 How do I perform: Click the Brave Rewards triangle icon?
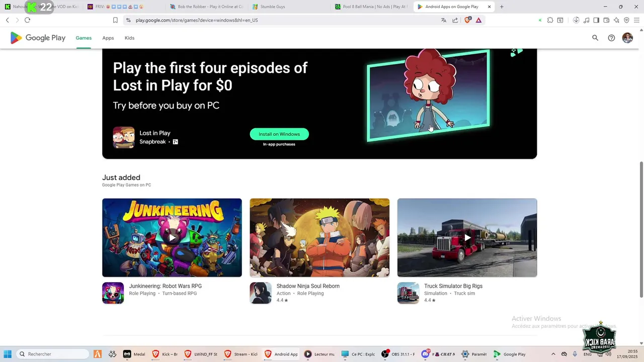478,20
